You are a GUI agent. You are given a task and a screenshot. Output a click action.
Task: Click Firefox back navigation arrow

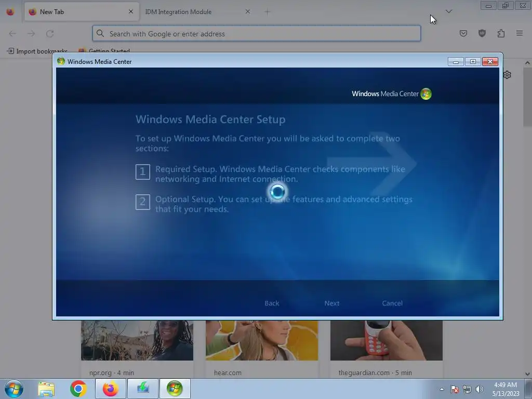(12, 34)
